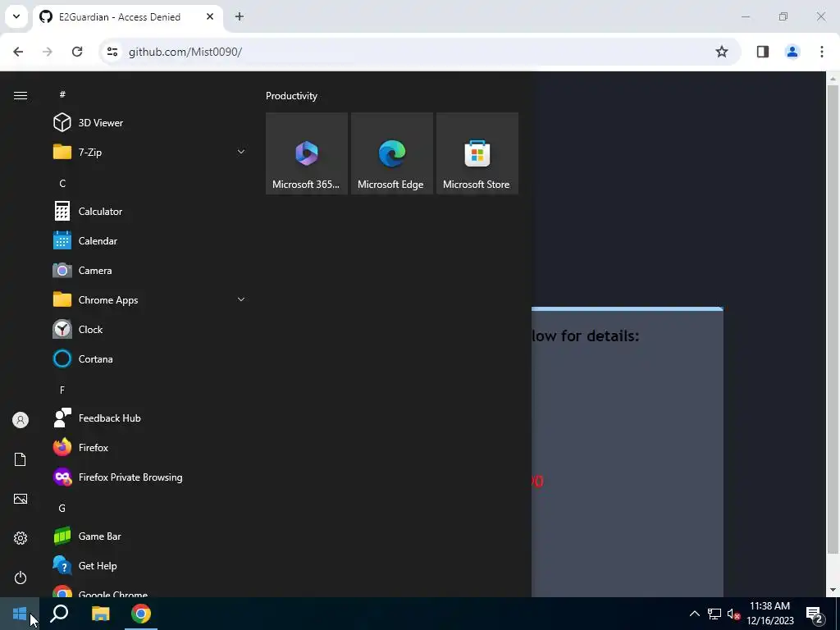Open Chrome tab search dropdown
This screenshot has height=630, width=840.
(x=16, y=16)
